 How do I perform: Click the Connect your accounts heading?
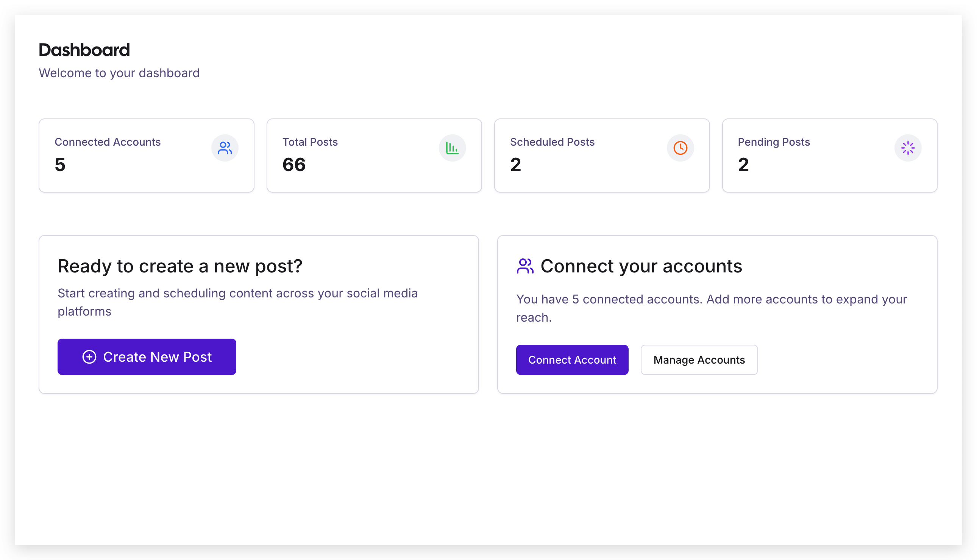[641, 266]
